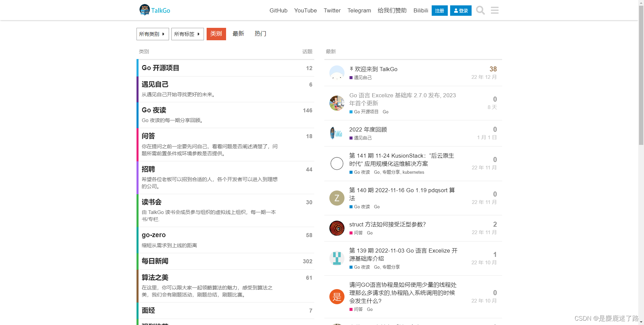Open the 面经 category
Viewport: 644px width, 325px height.
[148, 311]
